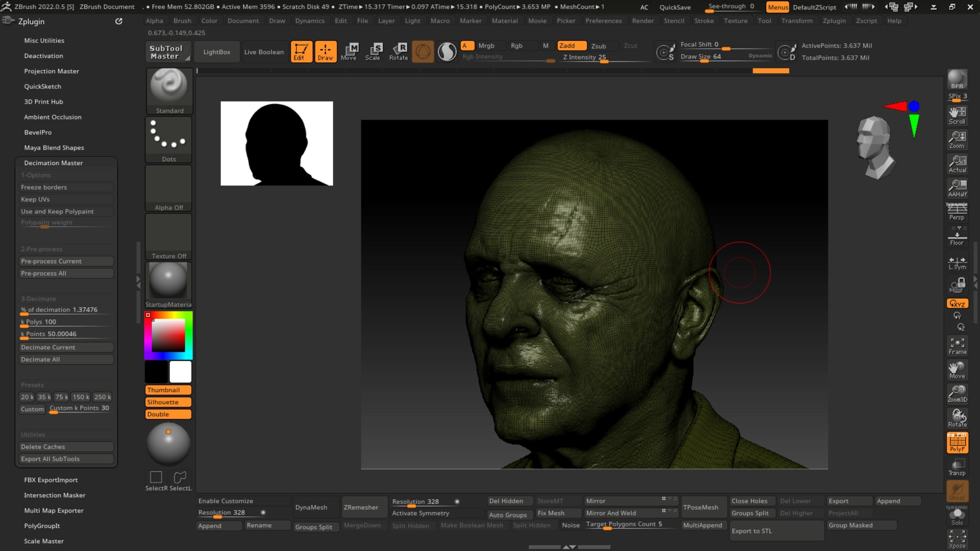980x551 pixels.
Task: Click the ZRemesher button
Action: click(364, 507)
